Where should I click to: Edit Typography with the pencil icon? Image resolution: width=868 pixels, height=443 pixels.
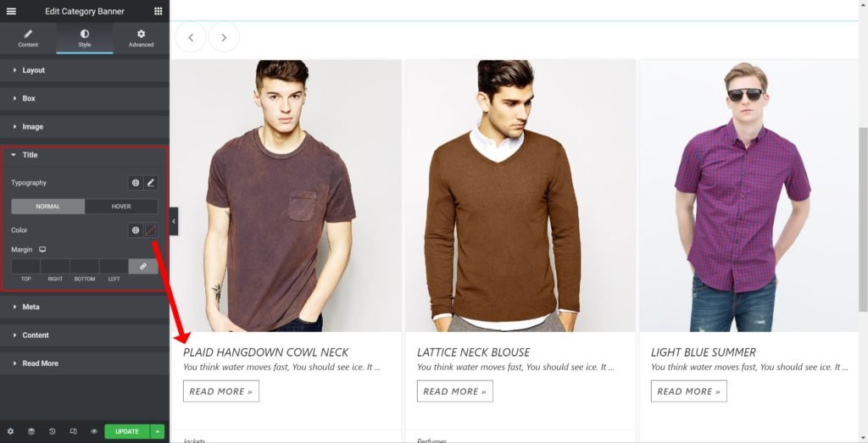151,183
